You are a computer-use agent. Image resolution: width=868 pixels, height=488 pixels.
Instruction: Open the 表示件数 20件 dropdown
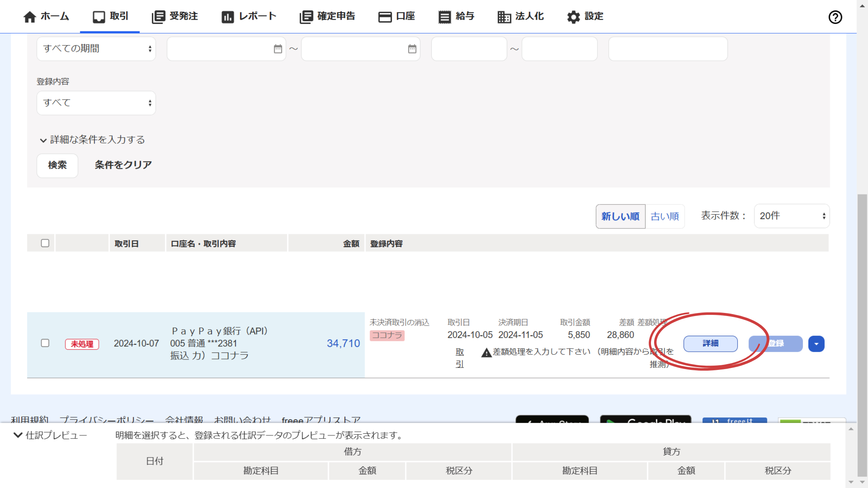(x=792, y=216)
